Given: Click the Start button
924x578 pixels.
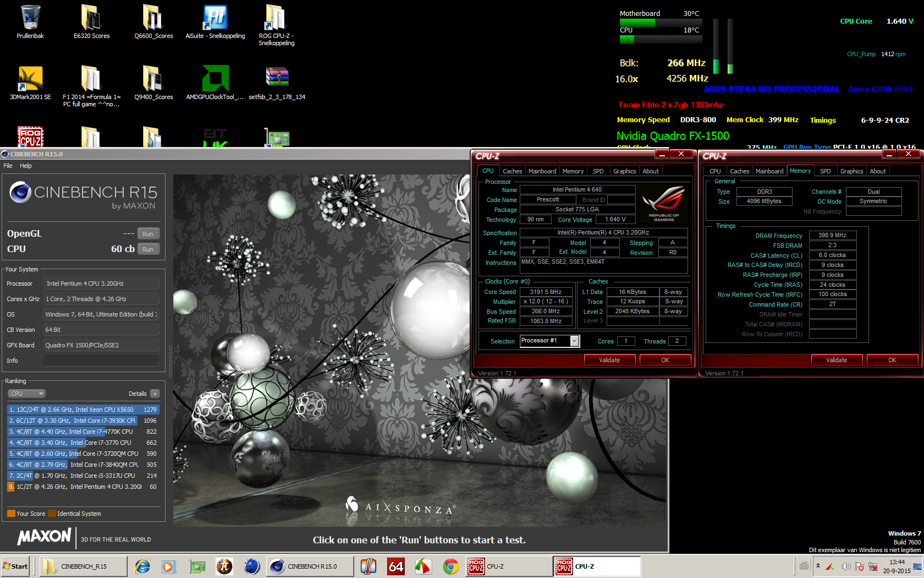Looking at the screenshot, I should point(16,566).
